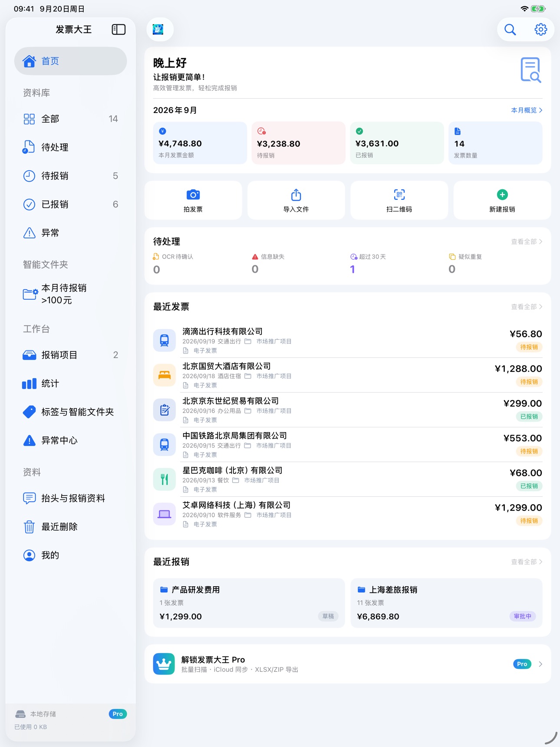560x747 pixels.
Task: Open 产品研发费用 reimbursement card
Action: pyautogui.click(x=249, y=603)
